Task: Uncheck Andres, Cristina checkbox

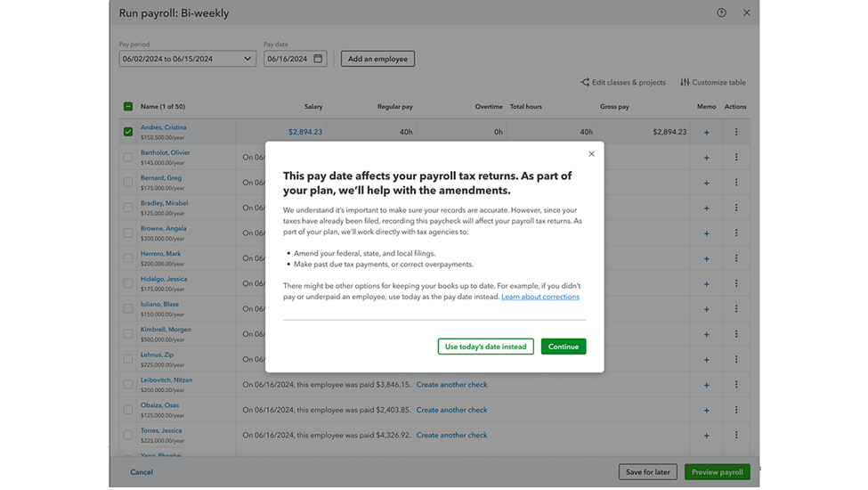Action: coord(128,132)
